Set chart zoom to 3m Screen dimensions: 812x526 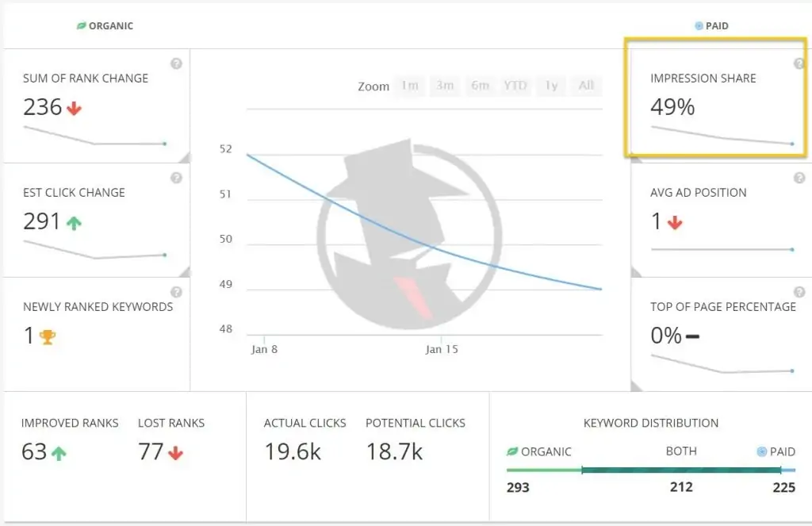pyautogui.click(x=444, y=86)
